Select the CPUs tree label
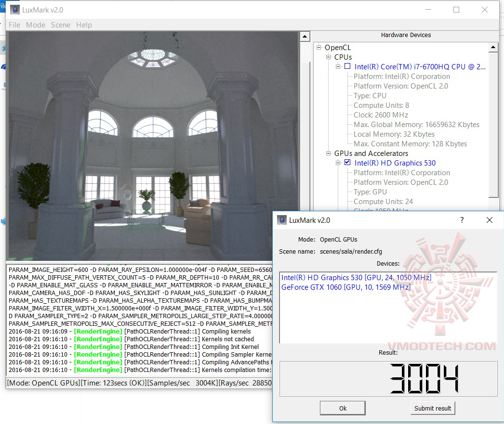The width and height of the screenshot is (504, 424). pos(343,57)
